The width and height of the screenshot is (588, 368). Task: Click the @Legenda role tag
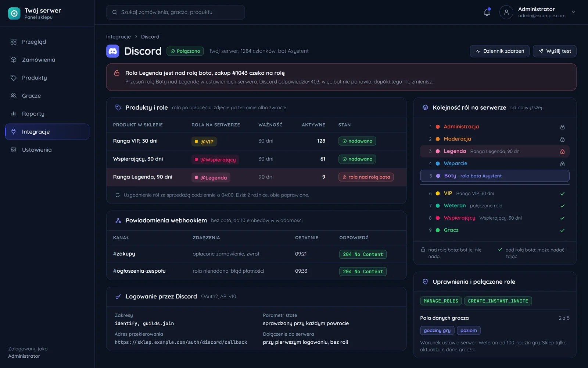(x=211, y=178)
